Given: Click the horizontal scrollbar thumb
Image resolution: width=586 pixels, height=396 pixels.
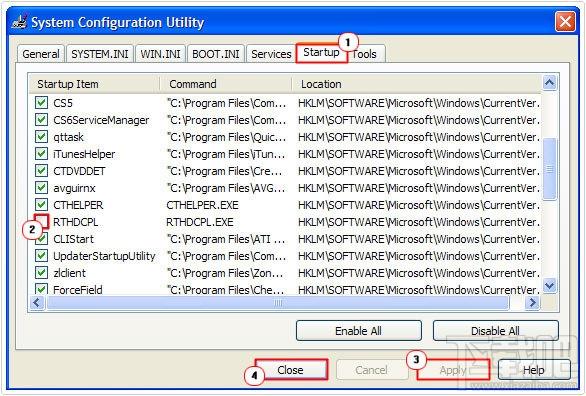Looking at the screenshot, I should click(x=278, y=303).
